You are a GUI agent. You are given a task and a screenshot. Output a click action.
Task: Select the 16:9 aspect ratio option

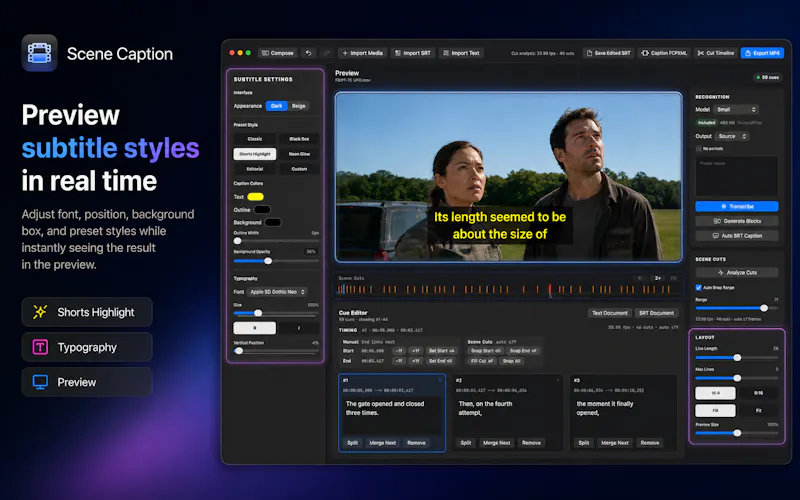(x=715, y=393)
